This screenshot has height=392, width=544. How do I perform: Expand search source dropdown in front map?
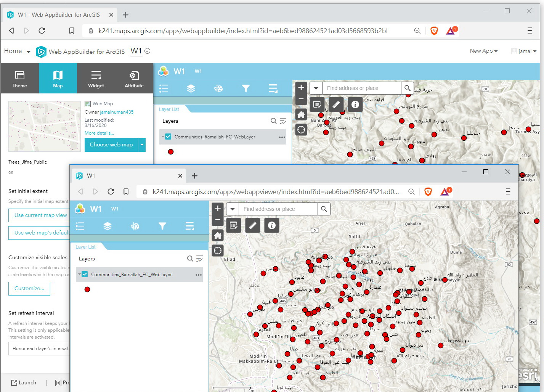[233, 209]
